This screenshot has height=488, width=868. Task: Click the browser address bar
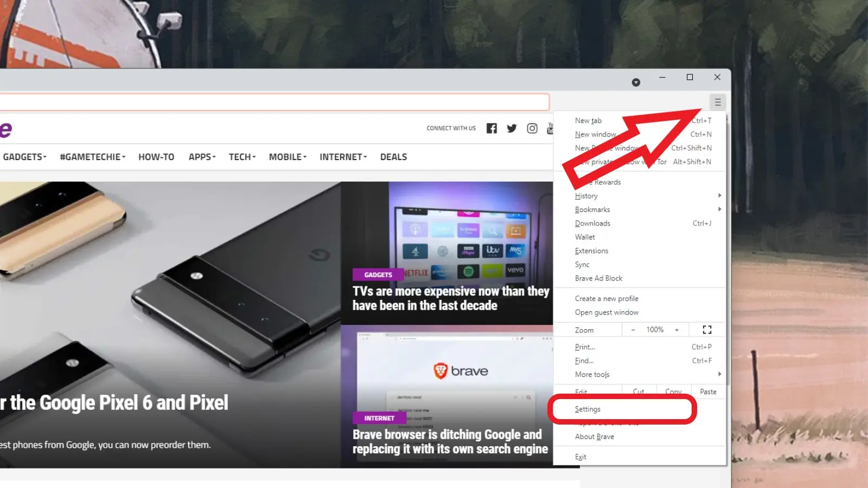coord(274,102)
